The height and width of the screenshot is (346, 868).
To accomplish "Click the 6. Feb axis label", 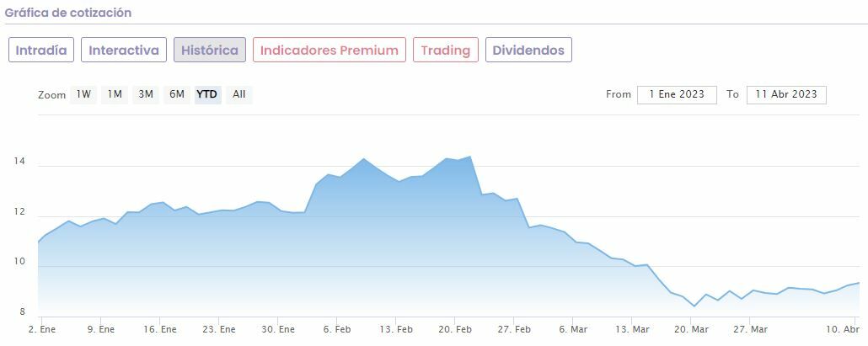I will (337, 329).
